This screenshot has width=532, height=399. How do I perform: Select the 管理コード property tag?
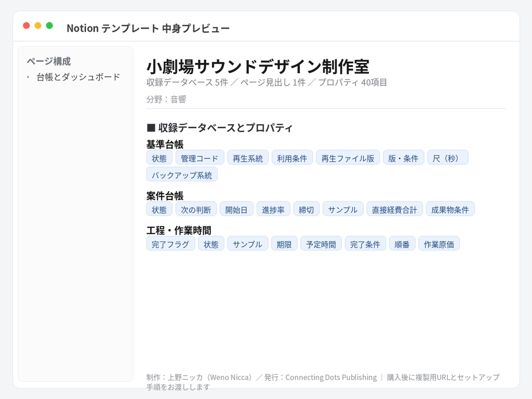200,158
